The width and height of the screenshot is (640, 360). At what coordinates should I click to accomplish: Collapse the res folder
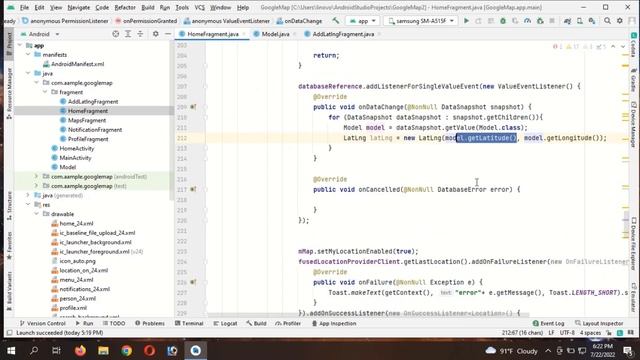click(28, 204)
